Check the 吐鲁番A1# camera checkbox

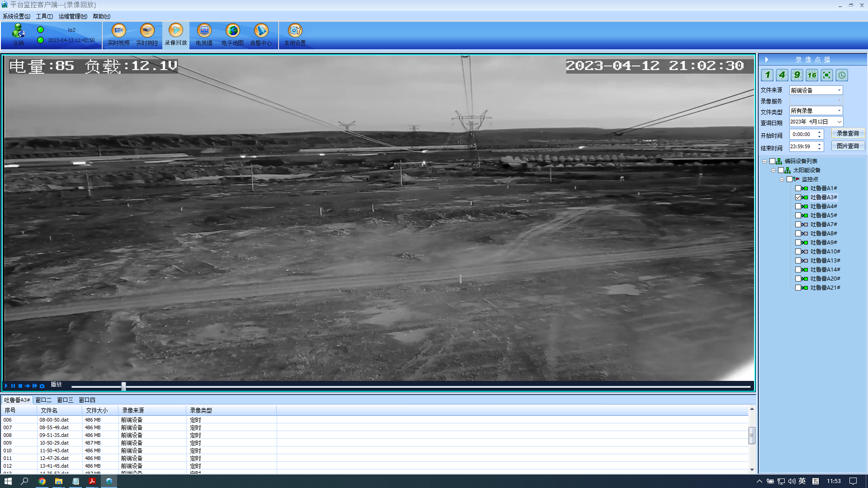798,188
